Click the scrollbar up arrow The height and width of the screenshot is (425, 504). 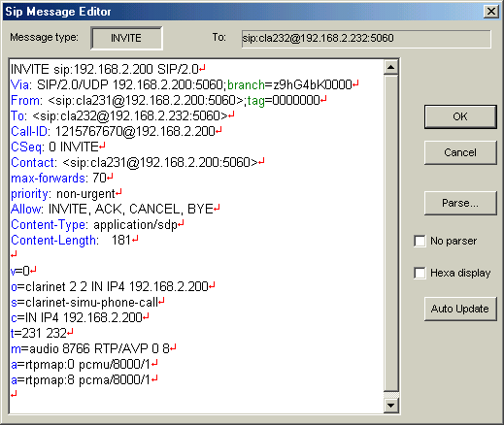tap(391, 67)
